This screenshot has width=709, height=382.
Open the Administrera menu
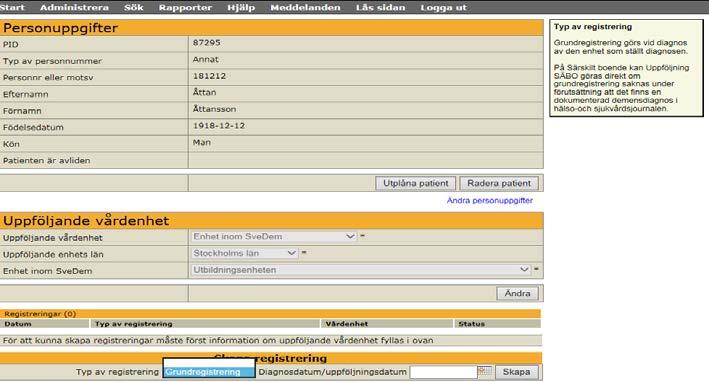click(74, 7)
